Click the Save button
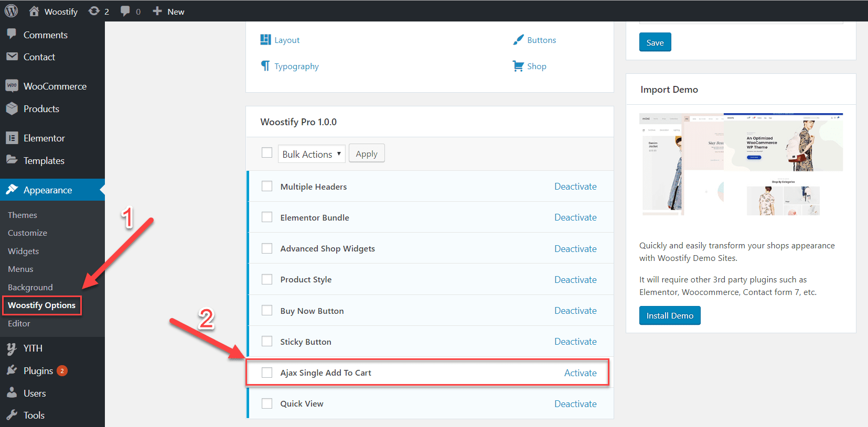 pos(655,42)
